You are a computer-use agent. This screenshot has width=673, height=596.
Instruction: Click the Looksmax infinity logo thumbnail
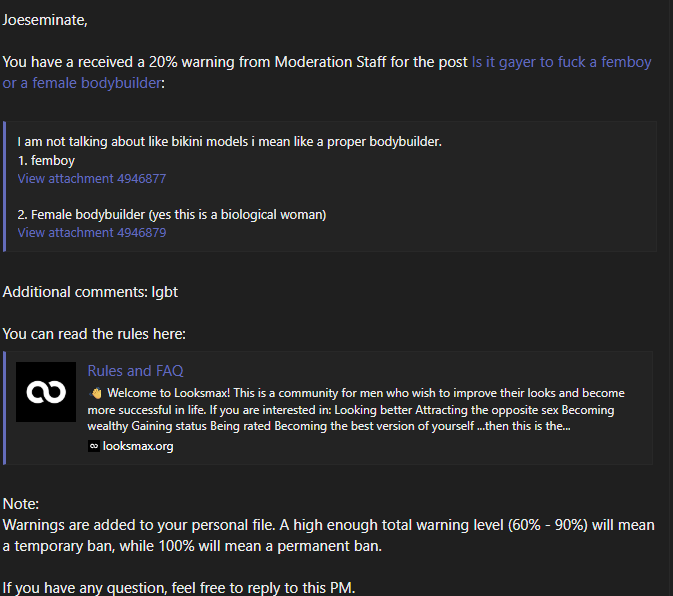tap(46, 392)
